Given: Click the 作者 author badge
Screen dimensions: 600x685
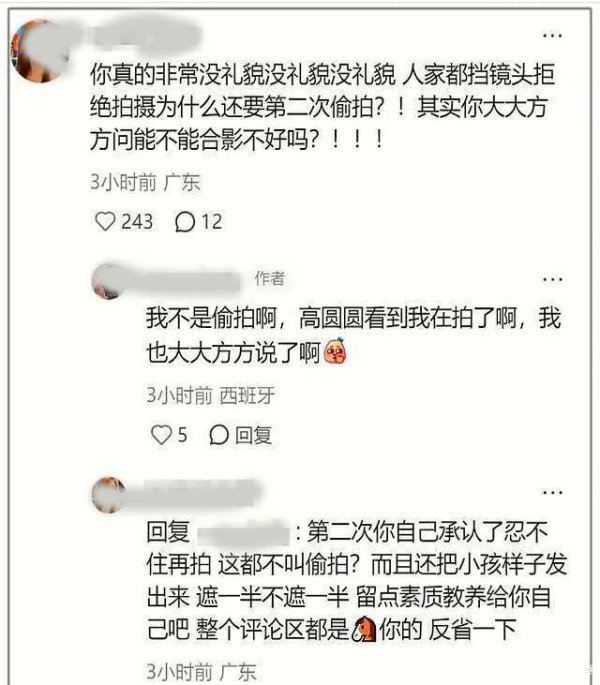Looking at the screenshot, I should coord(270,278).
